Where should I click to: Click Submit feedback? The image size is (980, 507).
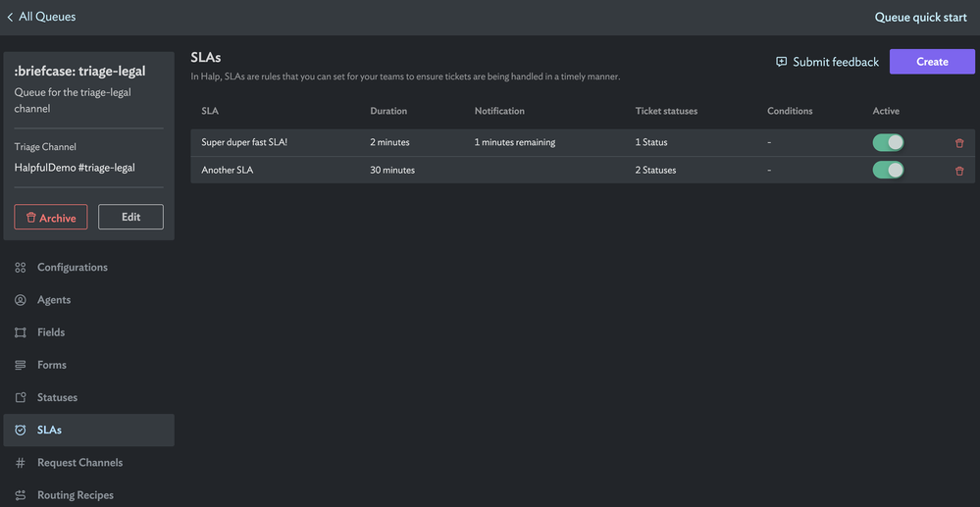coord(827,62)
